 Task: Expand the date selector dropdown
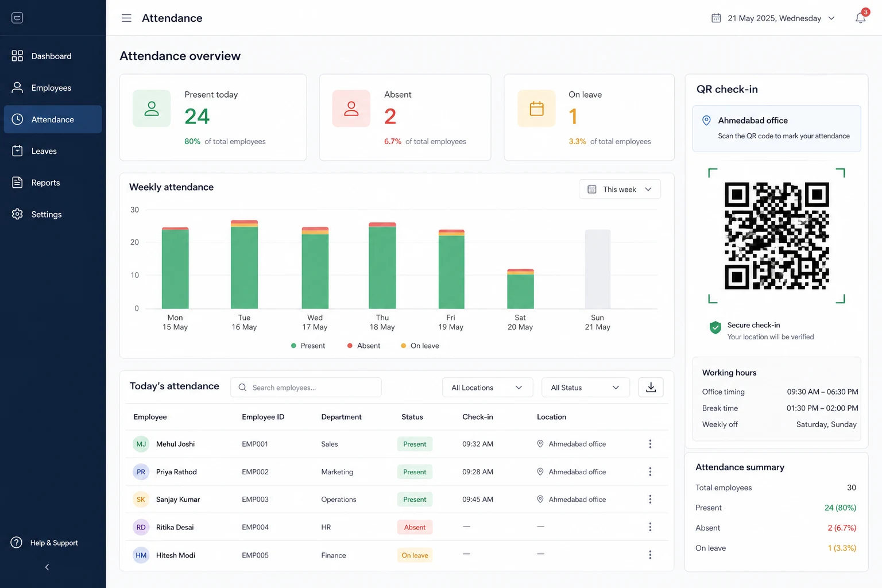coord(831,18)
